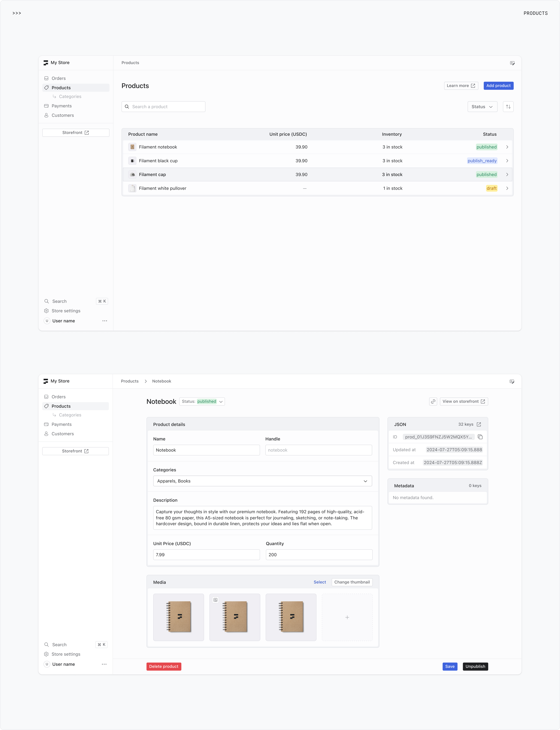The width and height of the screenshot is (560, 730).
Task: Click the Add product button
Action: point(498,85)
